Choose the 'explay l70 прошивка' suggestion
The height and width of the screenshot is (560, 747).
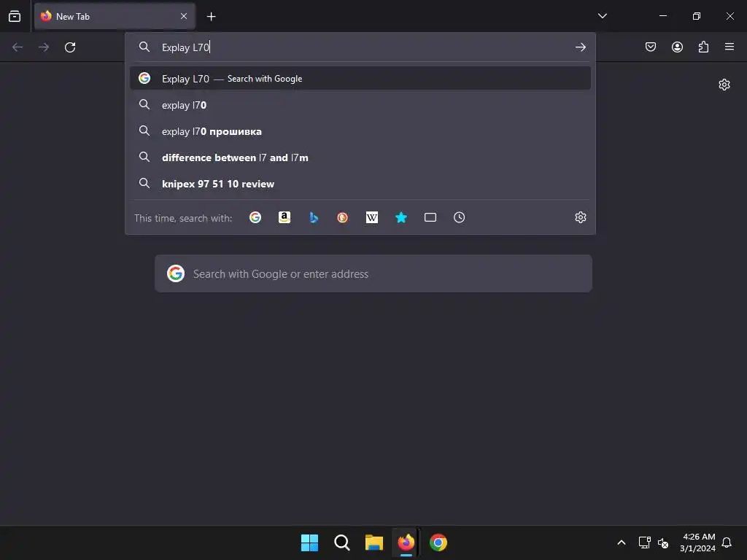tap(360, 131)
